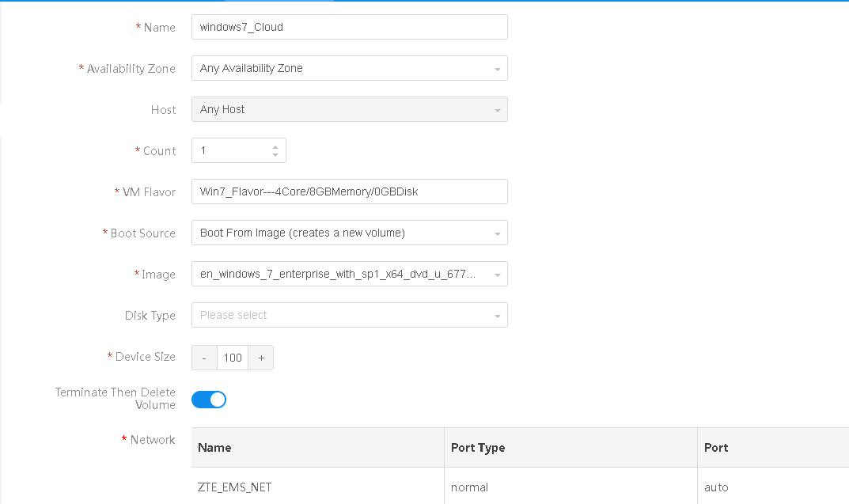
Task: Click the minus button to decrease Device Size
Action: (x=204, y=357)
